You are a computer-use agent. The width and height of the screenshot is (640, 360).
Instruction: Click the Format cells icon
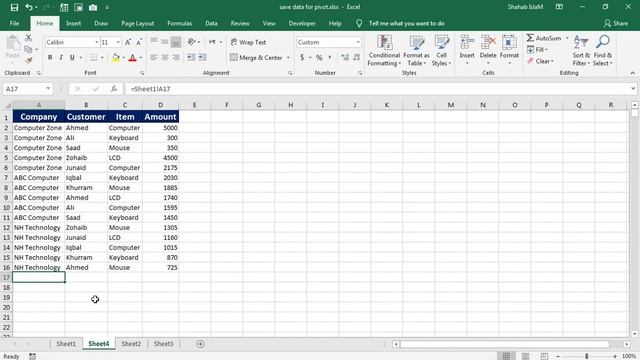tap(509, 42)
